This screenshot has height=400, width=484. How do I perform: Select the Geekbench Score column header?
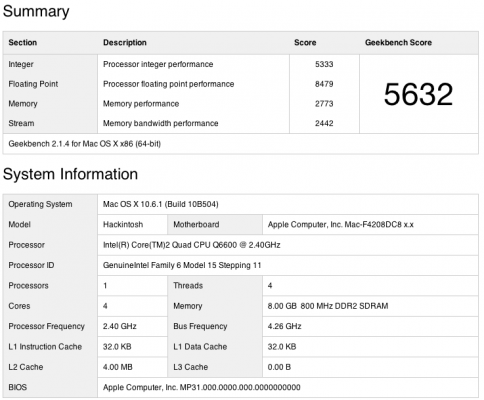[x=398, y=43]
